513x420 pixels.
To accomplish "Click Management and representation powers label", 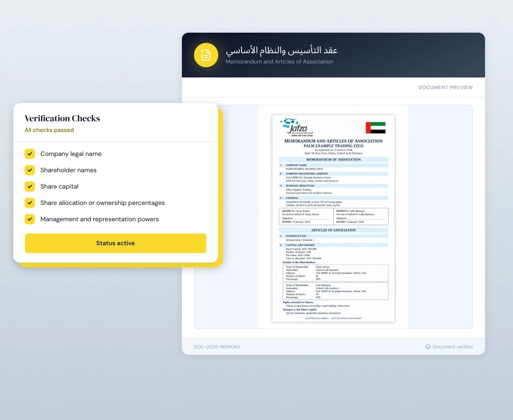I will point(99,219).
